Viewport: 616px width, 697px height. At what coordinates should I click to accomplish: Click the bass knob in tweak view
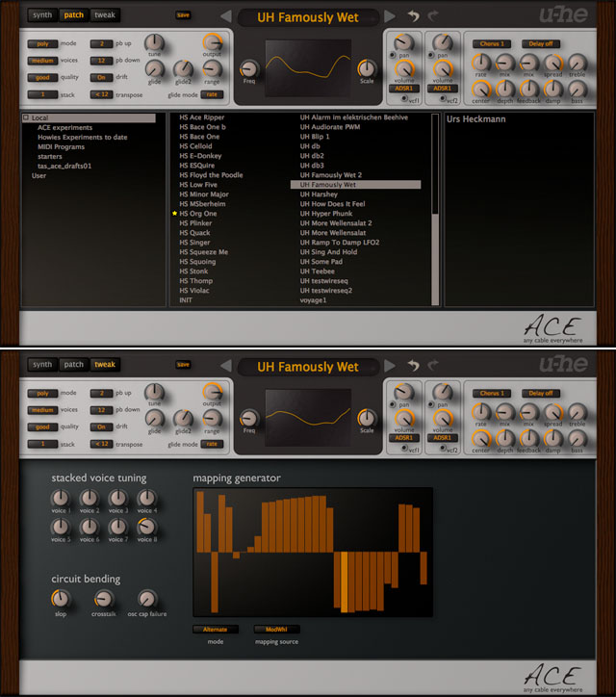pos(577,439)
